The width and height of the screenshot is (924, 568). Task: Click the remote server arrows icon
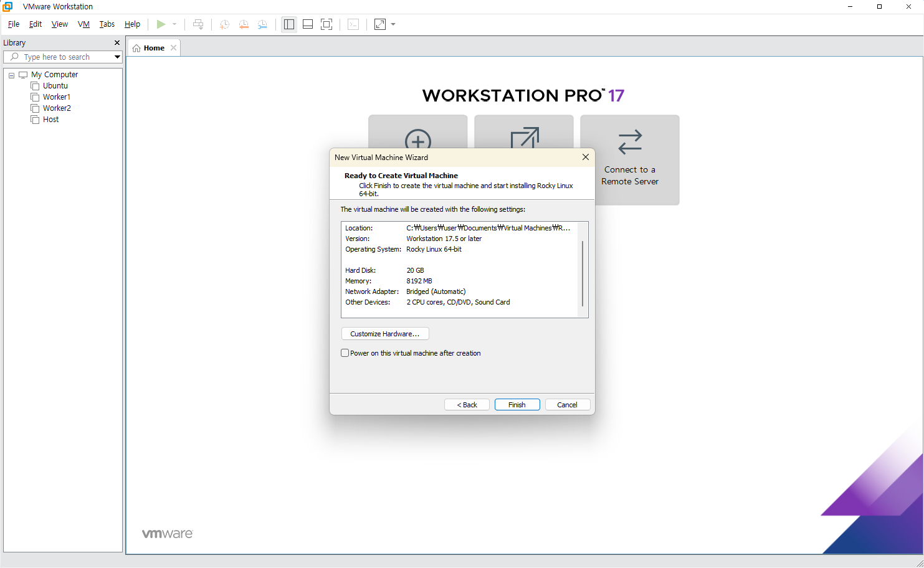pyautogui.click(x=630, y=142)
